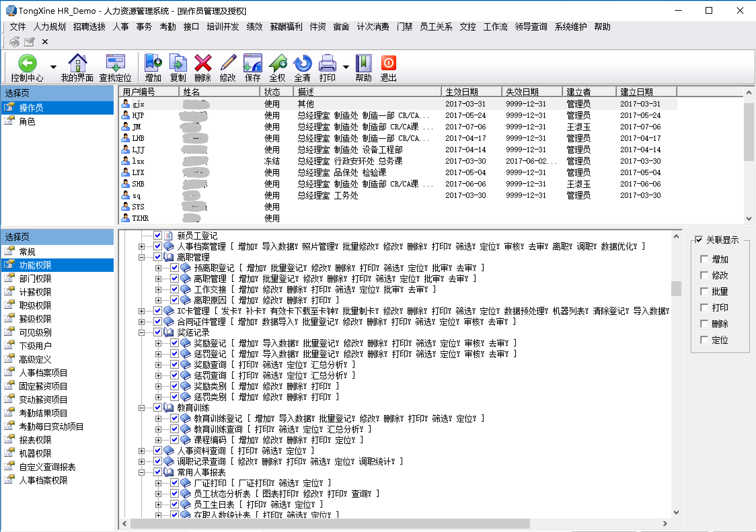Open 我的界面 home icon
The image size is (756, 532).
click(77, 63)
